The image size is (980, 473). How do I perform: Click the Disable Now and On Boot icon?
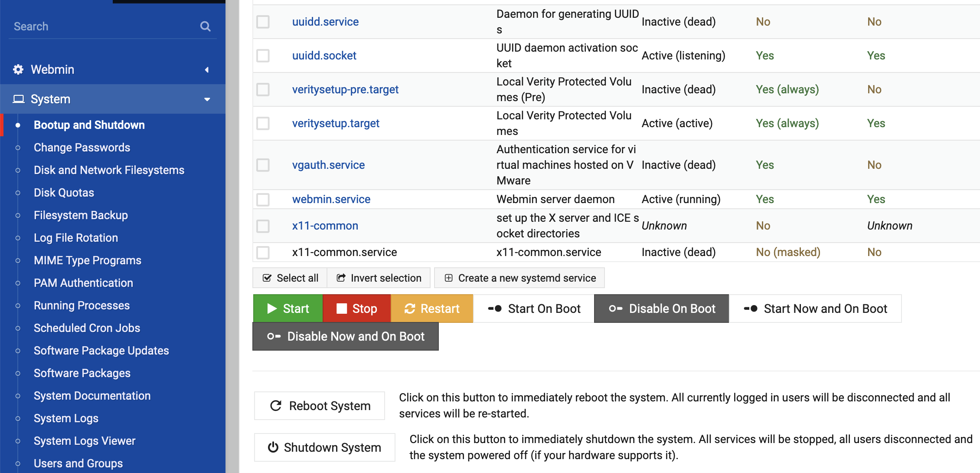pos(274,336)
